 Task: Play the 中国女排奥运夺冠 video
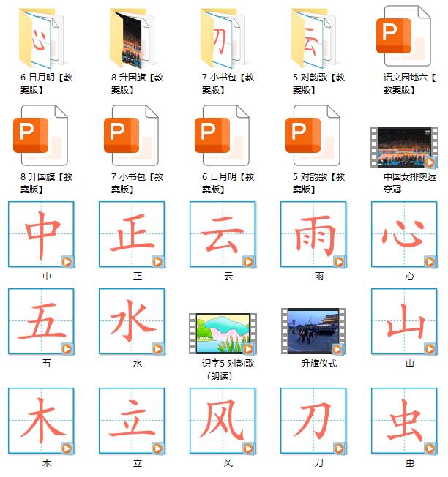[404, 147]
